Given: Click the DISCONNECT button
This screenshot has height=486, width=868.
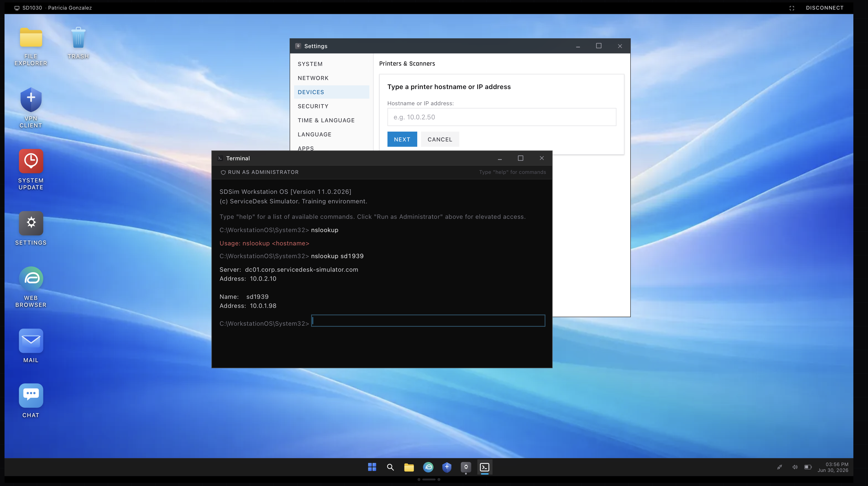Looking at the screenshot, I should pyautogui.click(x=825, y=8).
